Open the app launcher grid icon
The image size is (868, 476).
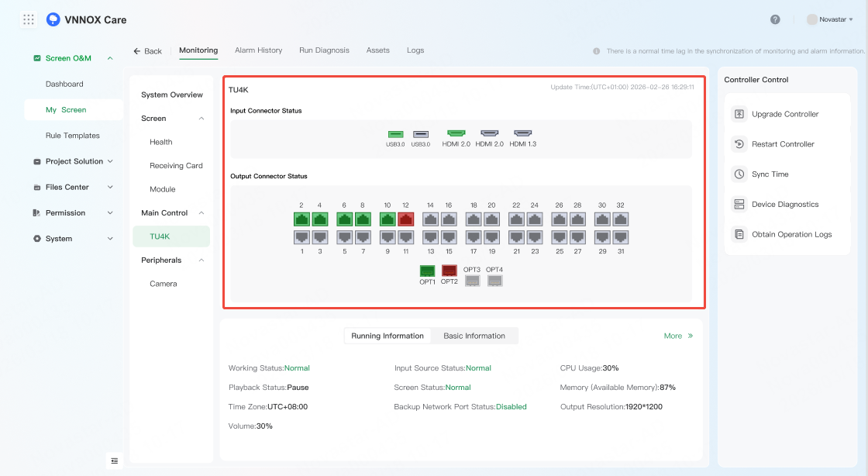click(x=29, y=19)
